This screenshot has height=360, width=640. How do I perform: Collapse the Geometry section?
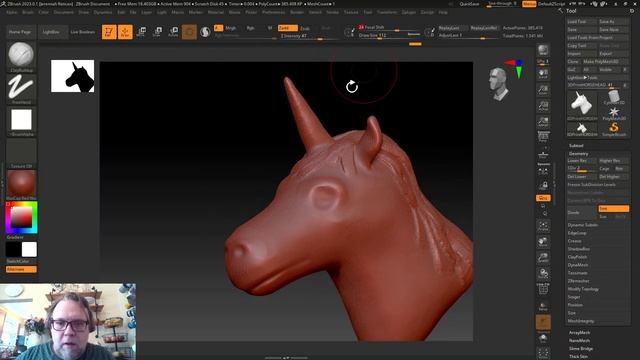[x=579, y=153]
